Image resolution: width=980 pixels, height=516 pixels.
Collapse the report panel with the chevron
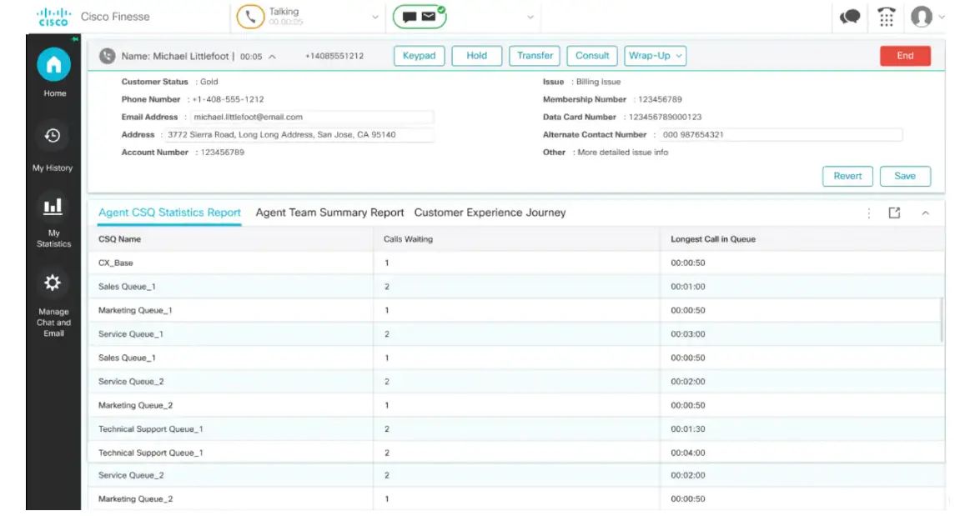[x=925, y=213]
